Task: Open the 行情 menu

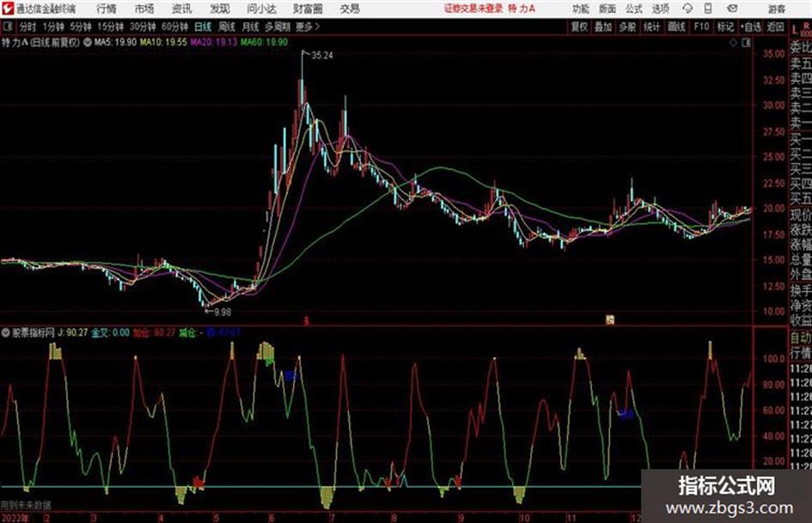Action: pos(107,9)
